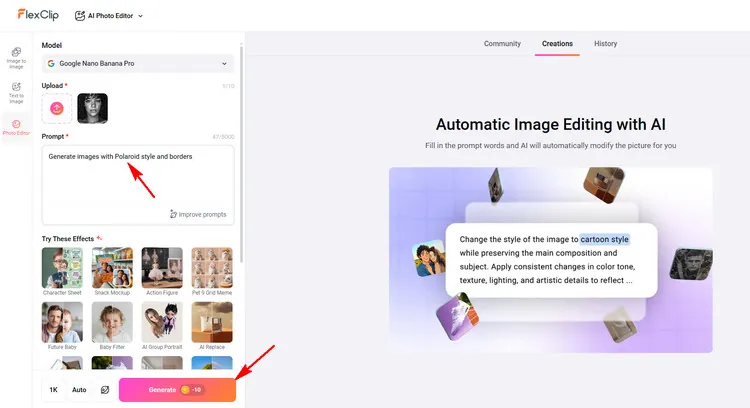This screenshot has width=750, height=408.
Task: Open the Text to Image tool
Action: [16, 92]
